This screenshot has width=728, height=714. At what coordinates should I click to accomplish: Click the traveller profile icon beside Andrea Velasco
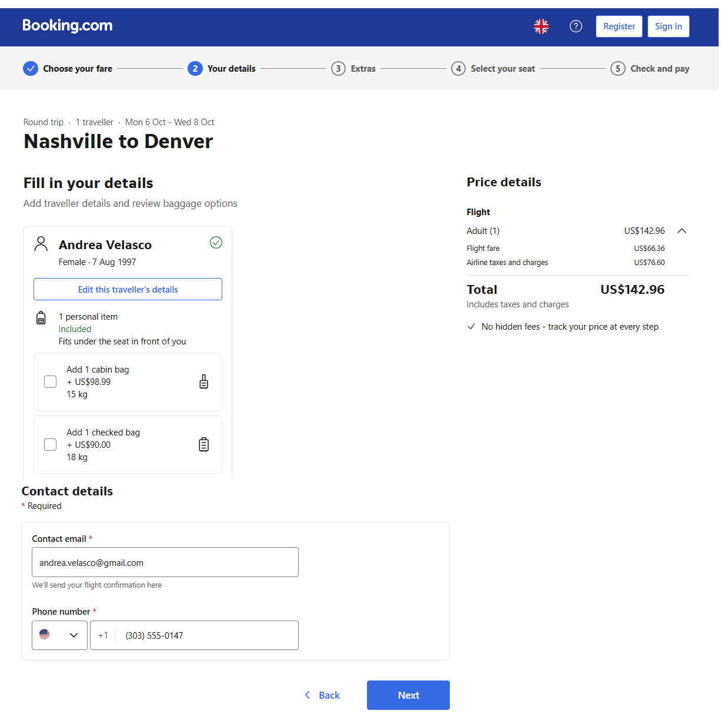coord(41,244)
